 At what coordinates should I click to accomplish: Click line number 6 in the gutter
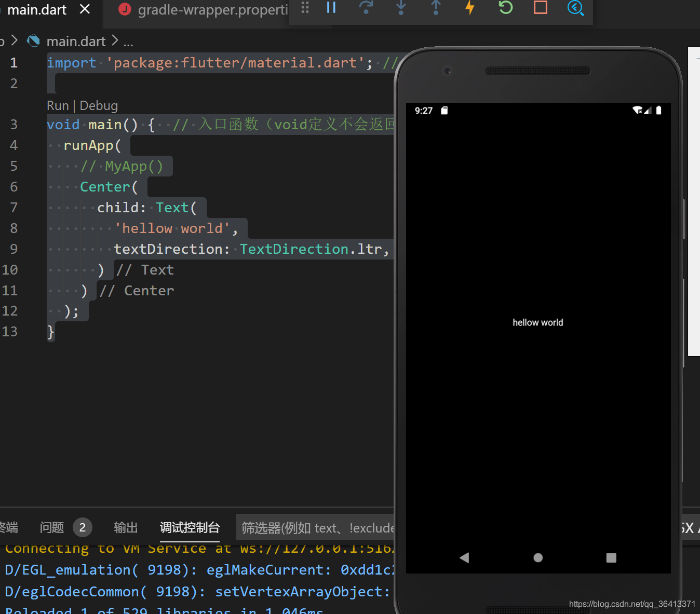(14, 187)
